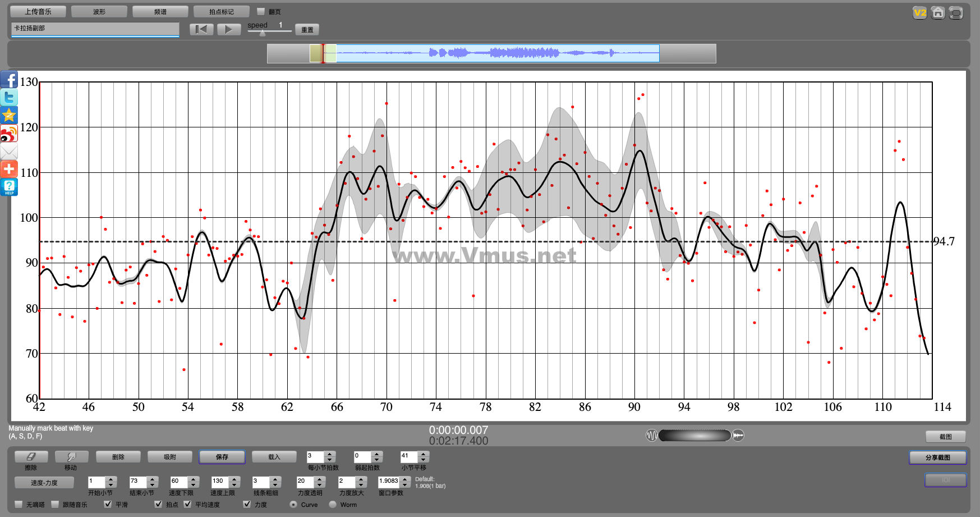The height and width of the screenshot is (517, 980).
Task: Click the red playhead in waveform overview
Action: 323,53
